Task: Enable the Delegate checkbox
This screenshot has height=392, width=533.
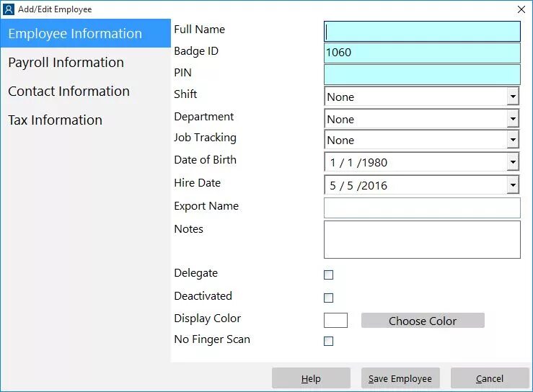Action: click(x=328, y=275)
